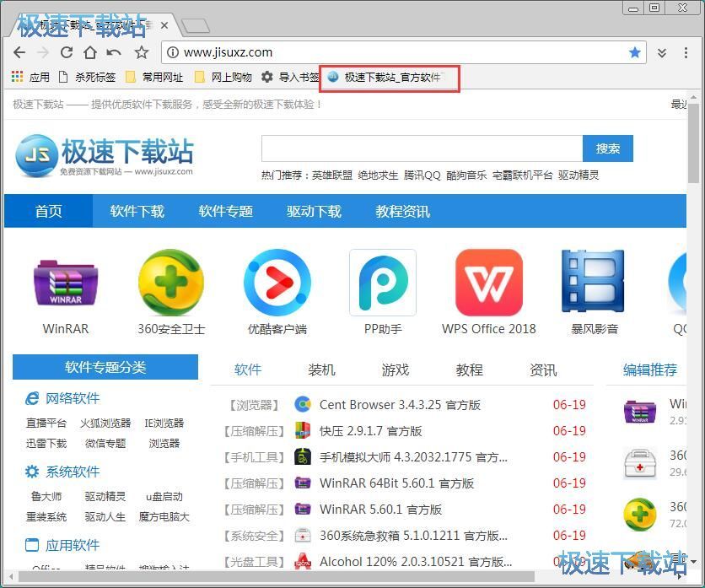Click the 杀死标签 bookmark
This screenshot has height=588, width=705.
87,78
